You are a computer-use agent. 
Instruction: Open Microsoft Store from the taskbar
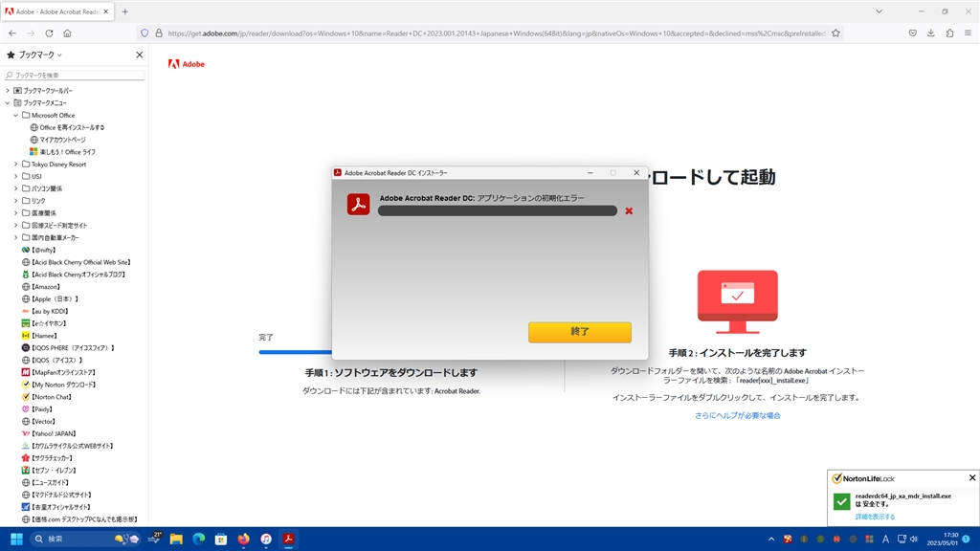point(221,539)
